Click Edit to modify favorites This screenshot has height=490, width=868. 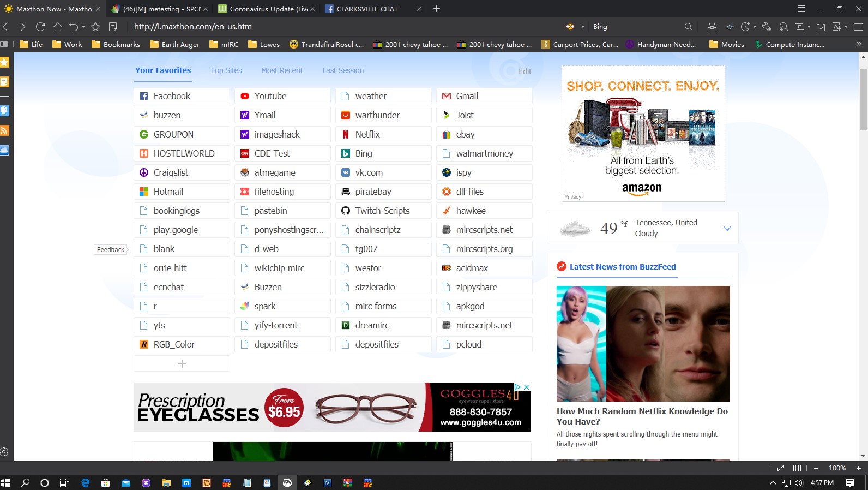(x=525, y=71)
